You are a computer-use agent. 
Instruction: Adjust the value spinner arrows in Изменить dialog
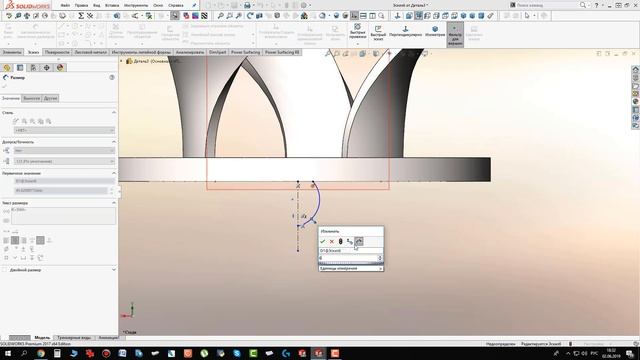[380, 258]
